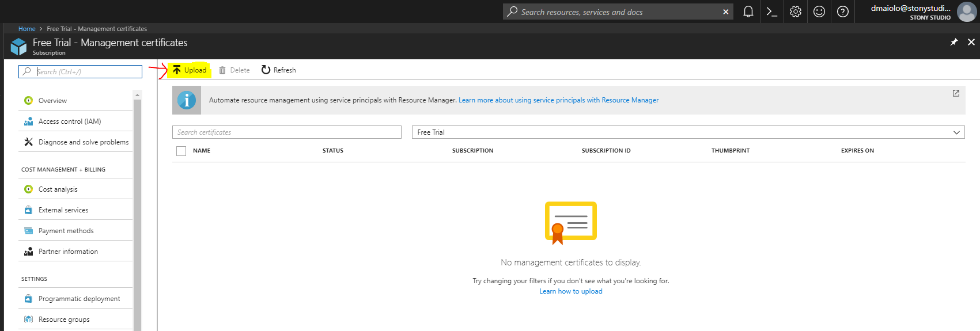Focus the Search resources, services and docs bar
The image size is (980, 331).
click(x=618, y=12)
